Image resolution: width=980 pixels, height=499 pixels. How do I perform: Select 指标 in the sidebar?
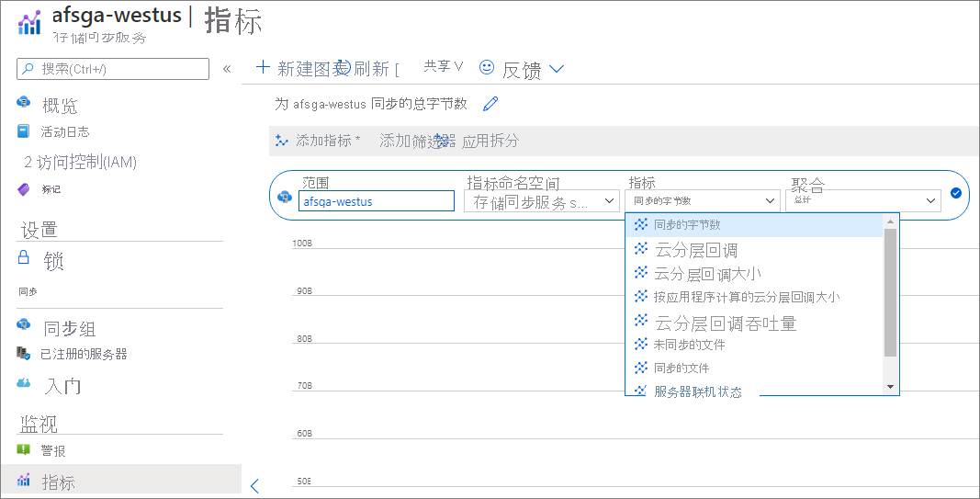click(x=120, y=481)
